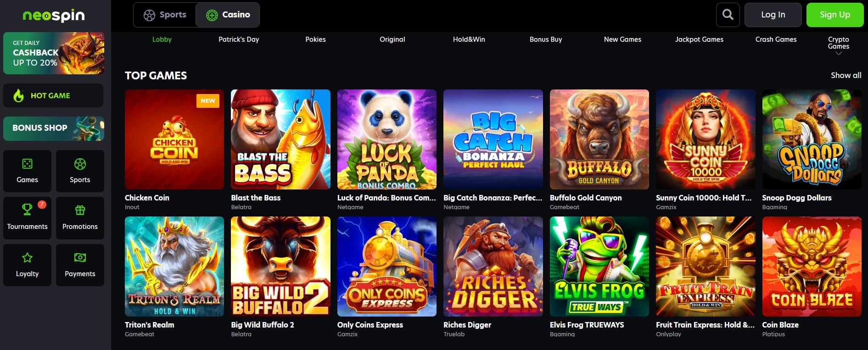Expand the category list chevron under Crypto Games
Screen dimensions: 868x350
[x=839, y=54]
